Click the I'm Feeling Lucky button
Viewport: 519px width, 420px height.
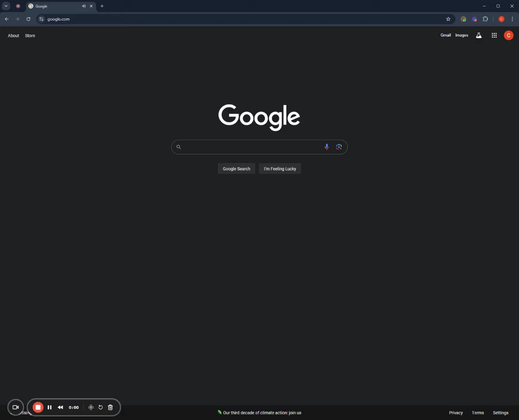(x=280, y=169)
